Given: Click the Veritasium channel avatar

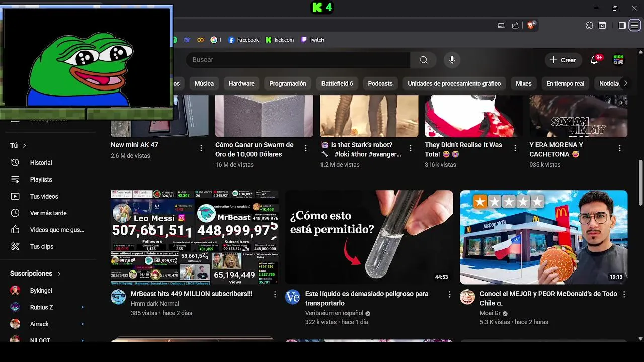Looking at the screenshot, I should coord(293,297).
